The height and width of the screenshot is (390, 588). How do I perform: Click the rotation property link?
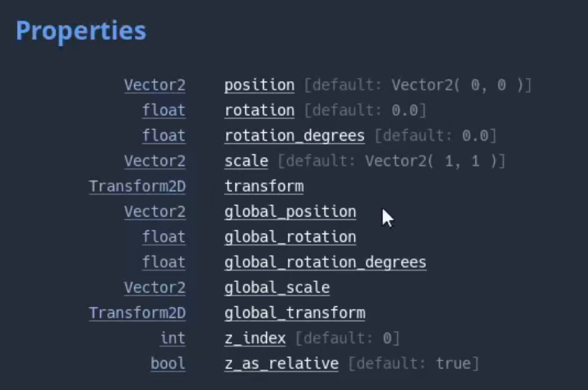tap(259, 111)
